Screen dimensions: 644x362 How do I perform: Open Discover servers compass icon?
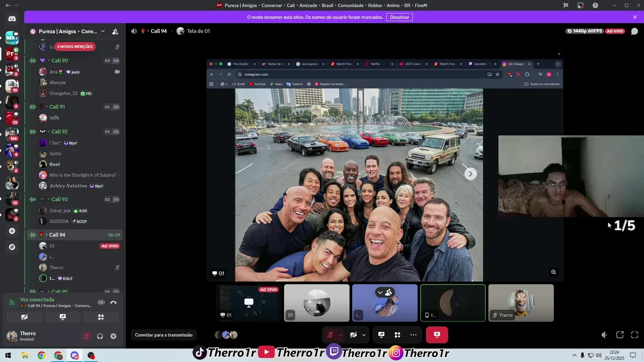12,247
